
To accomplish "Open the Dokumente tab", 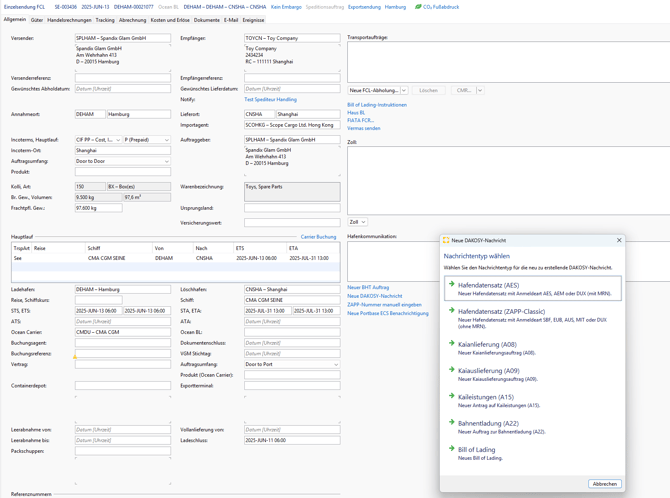I will point(207,20).
